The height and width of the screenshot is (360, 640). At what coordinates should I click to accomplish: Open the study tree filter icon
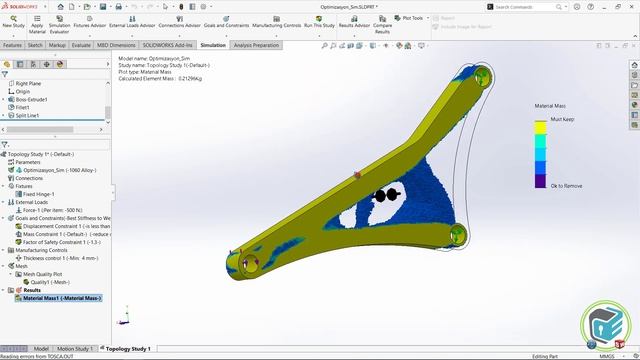(x=5, y=144)
